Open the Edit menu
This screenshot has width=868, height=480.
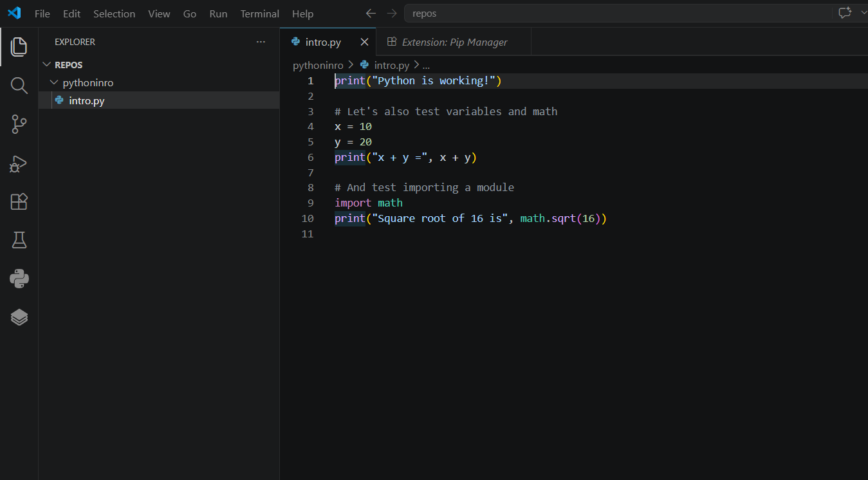click(x=71, y=14)
